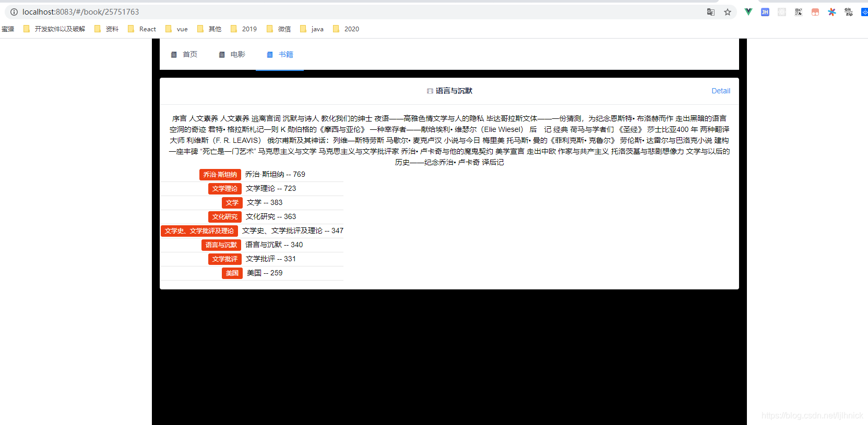This screenshot has width=868, height=425.
Task: Open the Google Translate page icon
Action: click(x=710, y=12)
